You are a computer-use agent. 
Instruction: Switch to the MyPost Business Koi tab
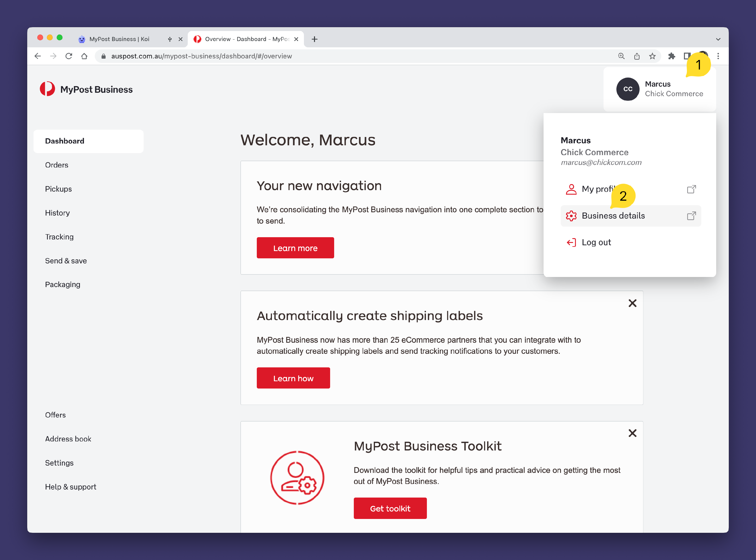119,39
